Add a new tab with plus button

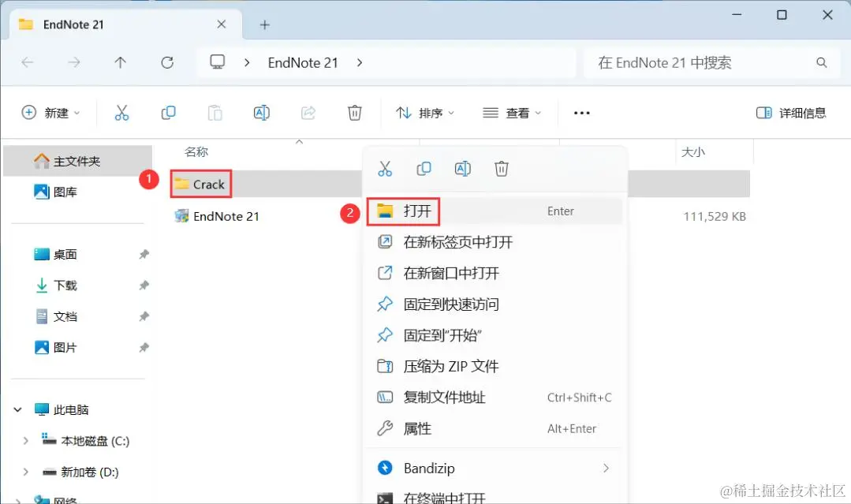coord(264,24)
